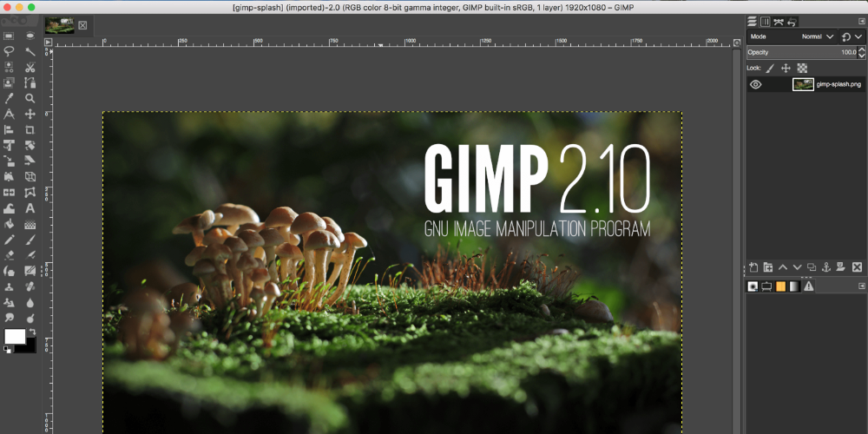The height and width of the screenshot is (434, 868).
Task: Activate the Eraser tool
Action: coord(9,255)
